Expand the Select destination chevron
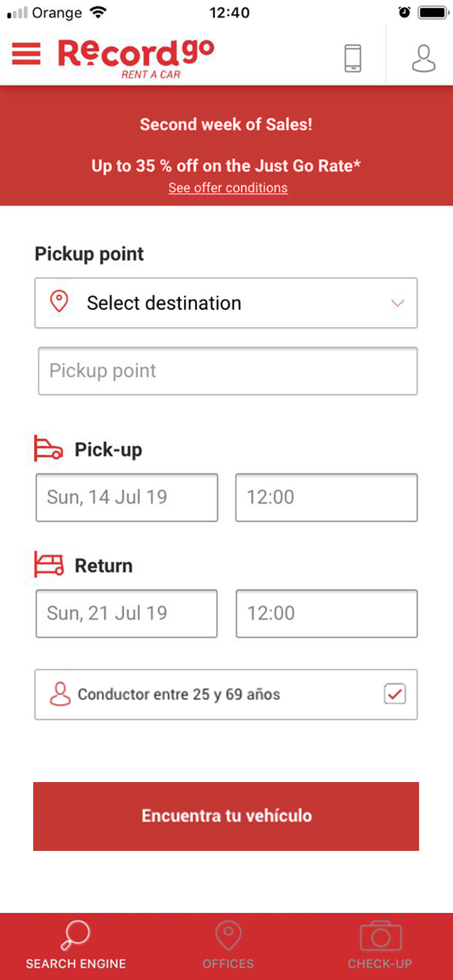This screenshot has height=980, width=453. 398,303
